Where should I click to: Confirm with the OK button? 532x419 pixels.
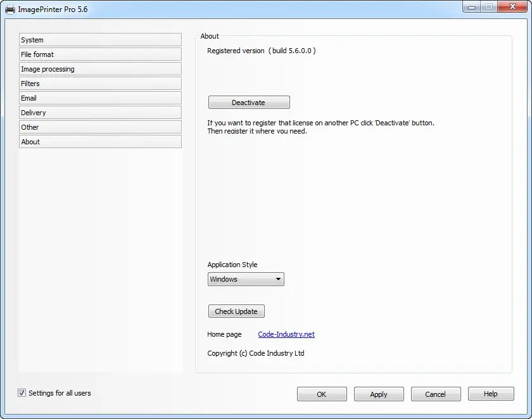[322, 394]
